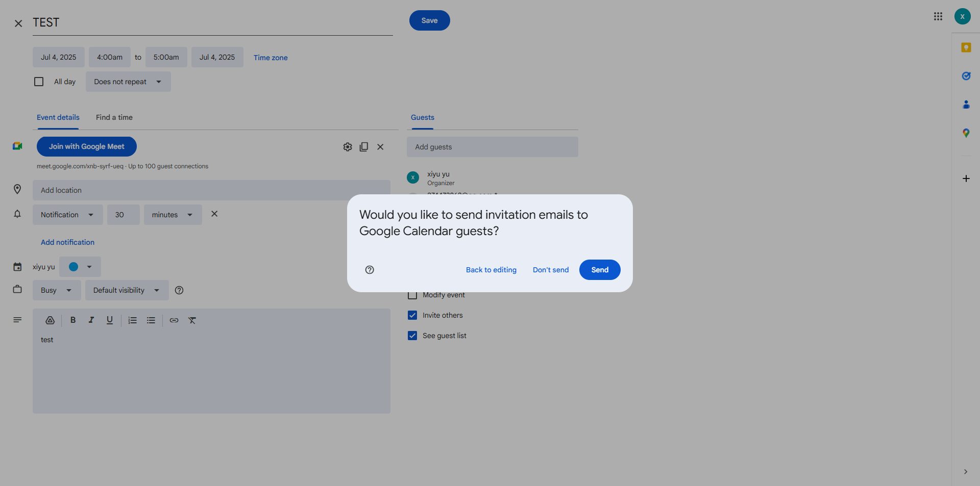Insert a link in the description

pos(174,320)
